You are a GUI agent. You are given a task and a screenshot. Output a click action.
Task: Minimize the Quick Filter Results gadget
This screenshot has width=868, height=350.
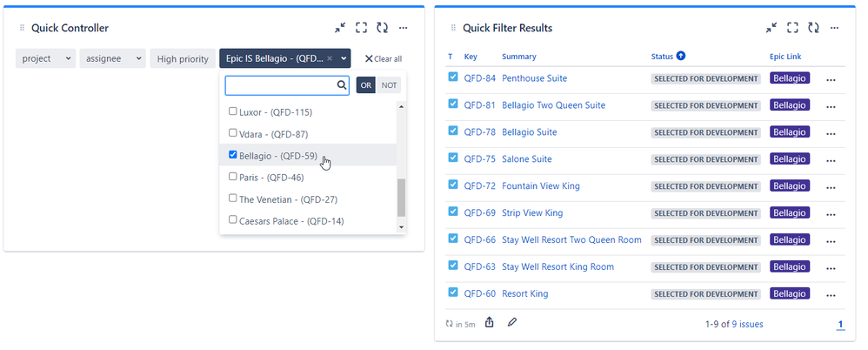point(771,28)
